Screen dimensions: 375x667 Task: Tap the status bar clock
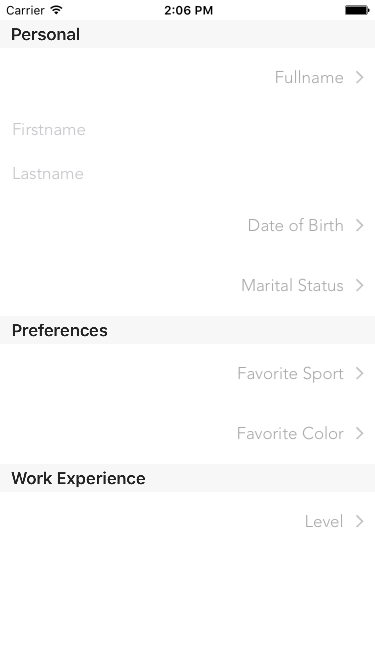pos(188,10)
